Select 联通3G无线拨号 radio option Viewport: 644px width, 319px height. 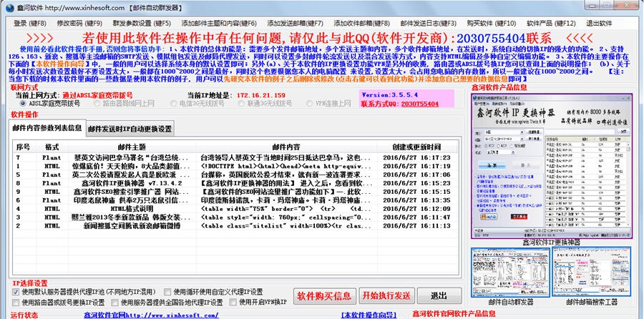265,104
